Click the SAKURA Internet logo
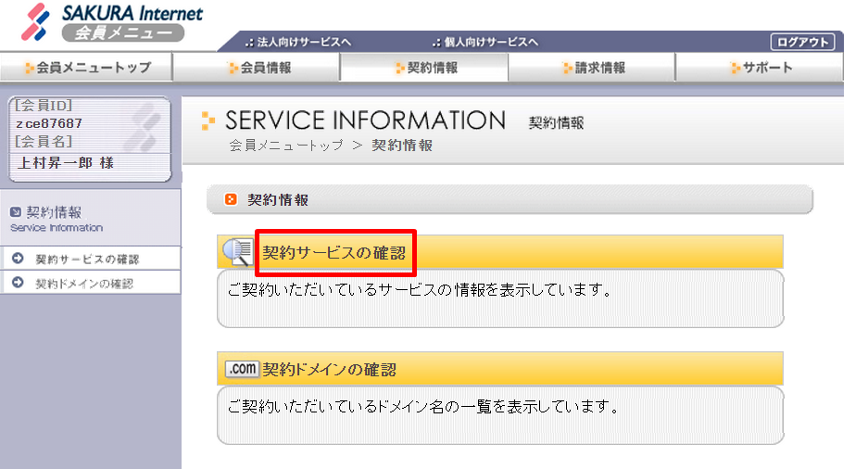868x469 pixels. (112, 22)
